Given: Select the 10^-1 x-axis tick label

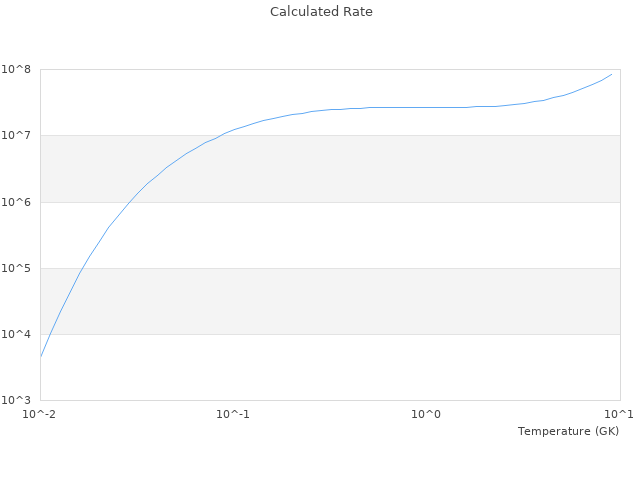Looking at the screenshot, I should (233, 414).
